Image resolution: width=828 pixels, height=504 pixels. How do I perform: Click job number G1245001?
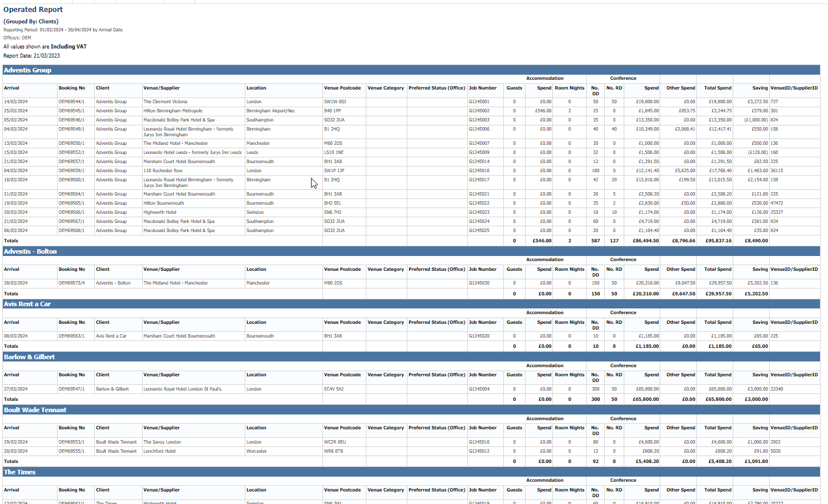479,101
